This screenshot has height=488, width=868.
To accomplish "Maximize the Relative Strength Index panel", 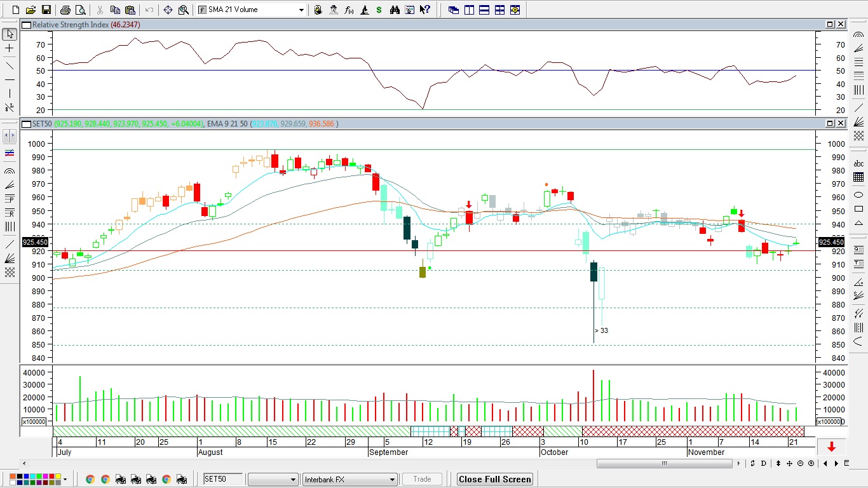I will 830,24.
